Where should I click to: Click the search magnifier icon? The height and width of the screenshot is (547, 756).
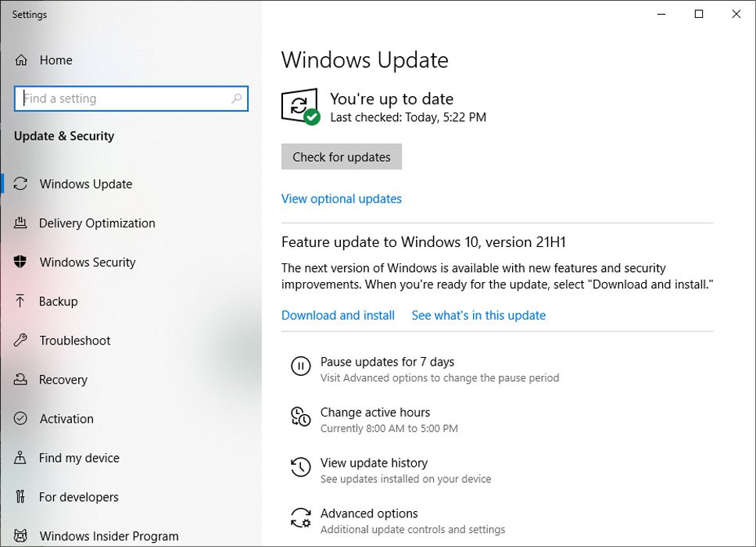(236, 98)
